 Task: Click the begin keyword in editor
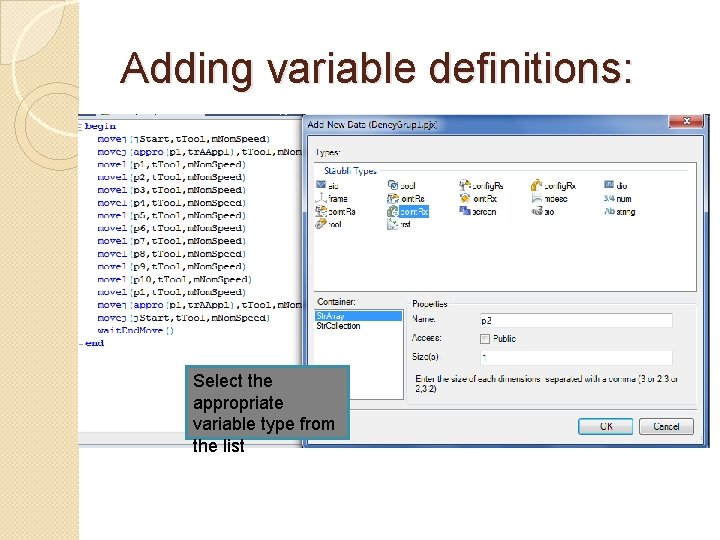[x=100, y=126]
